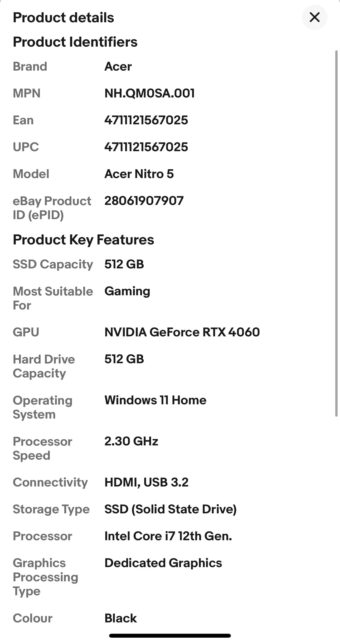Select the MPN value NH.QM0SA.001
The height and width of the screenshot is (644, 340).
point(149,93)
